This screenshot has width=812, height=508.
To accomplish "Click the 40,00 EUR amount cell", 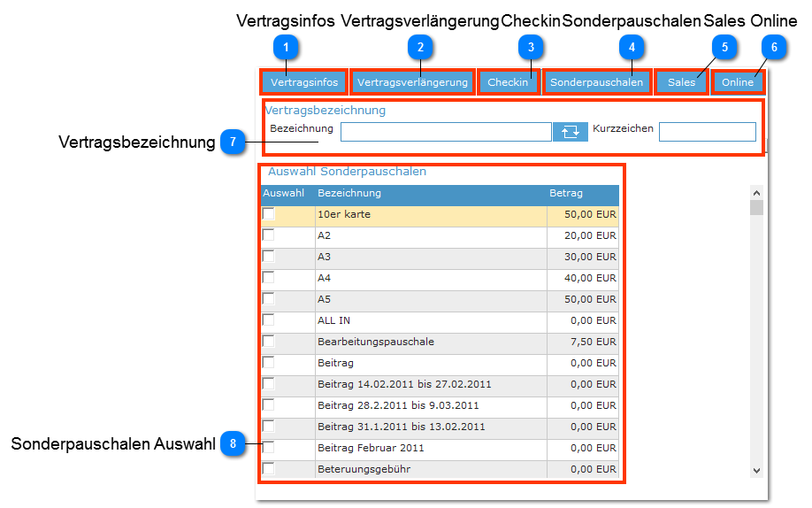I will click(x=583, y=279).
